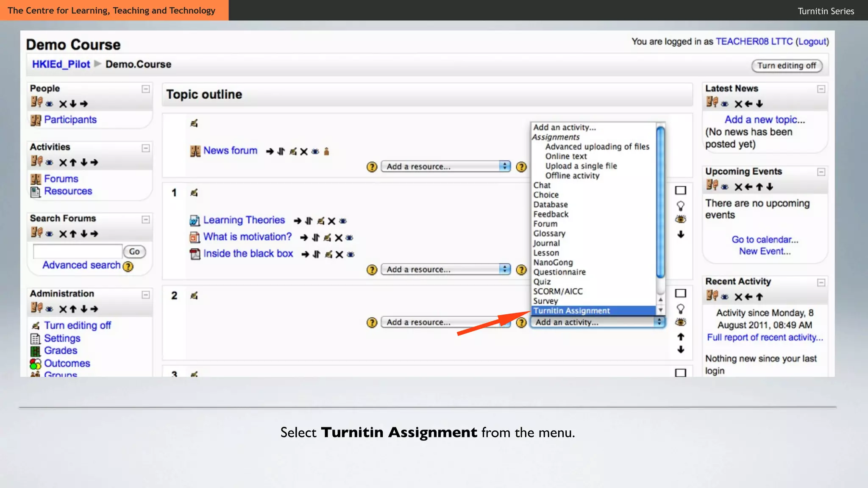
Task: Click the Go to calendar link
Action: click(765, 240)
